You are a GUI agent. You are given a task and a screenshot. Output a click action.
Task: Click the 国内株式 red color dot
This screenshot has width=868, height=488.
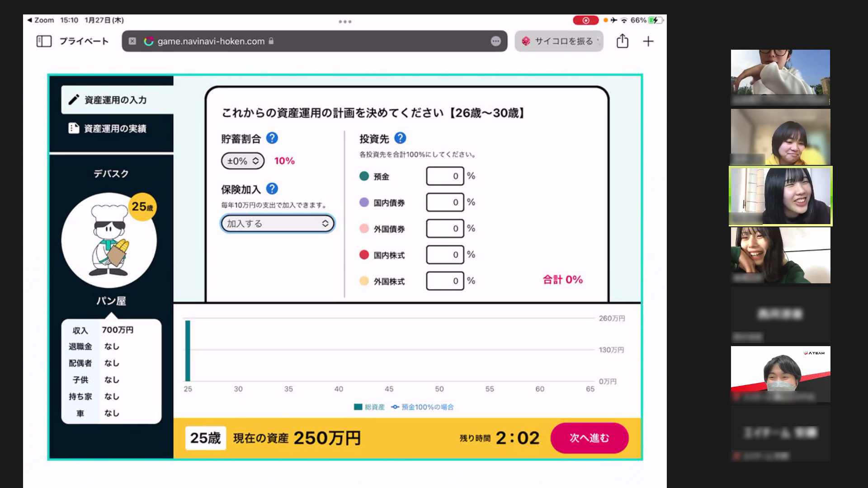point(364,255)
